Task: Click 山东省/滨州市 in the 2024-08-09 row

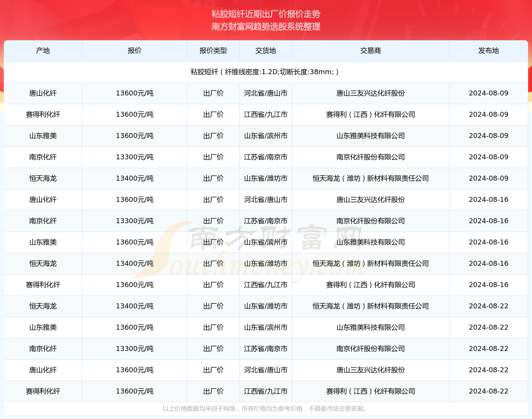Action: [266, 136]
